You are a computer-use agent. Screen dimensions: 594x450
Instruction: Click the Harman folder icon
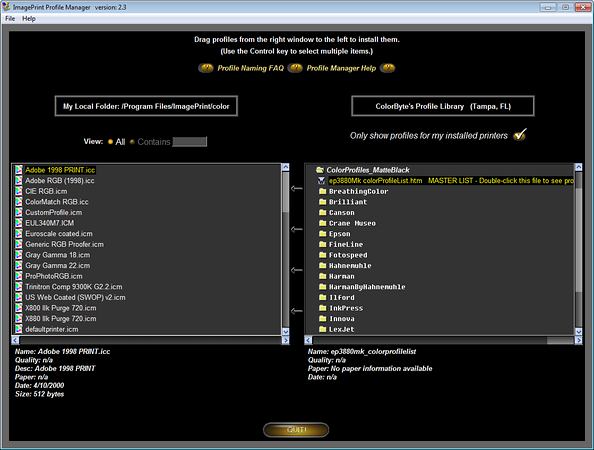pos(322,276)
